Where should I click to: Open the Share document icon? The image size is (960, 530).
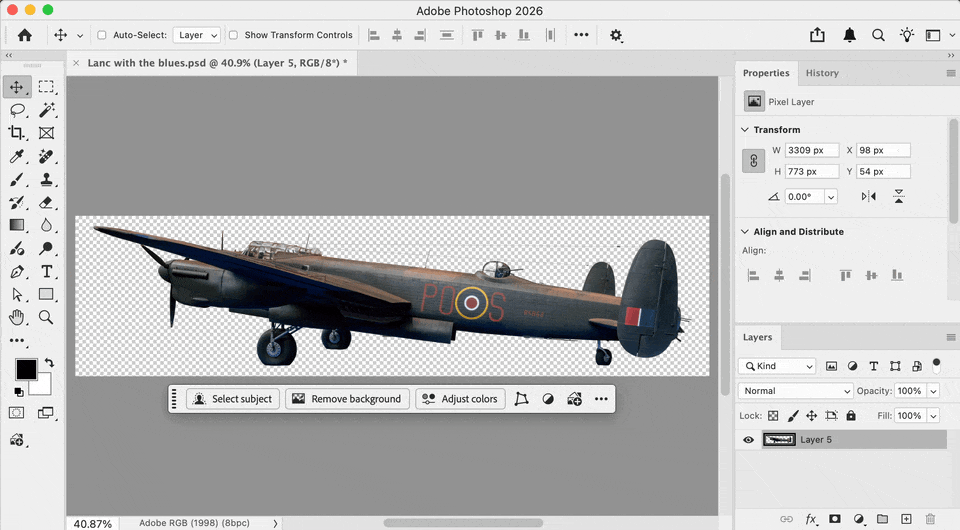[817, 35]
